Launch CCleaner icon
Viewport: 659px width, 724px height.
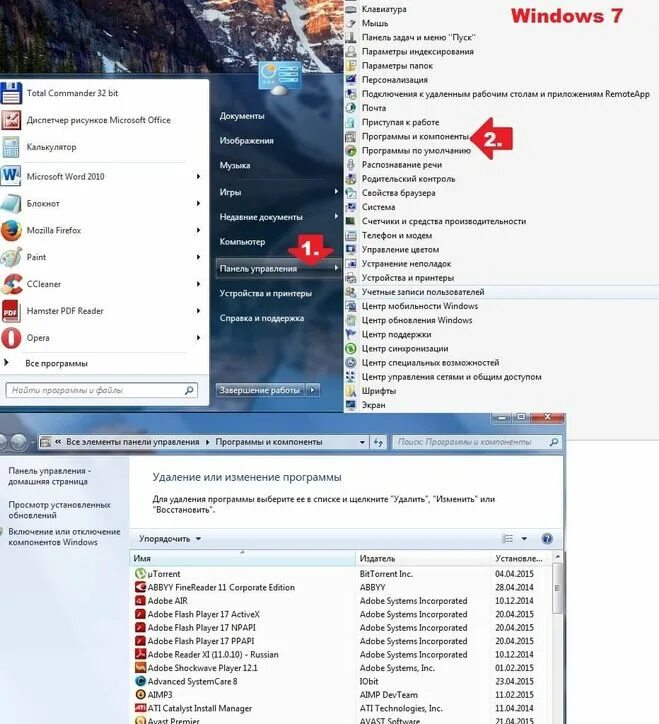pos(11,284)
